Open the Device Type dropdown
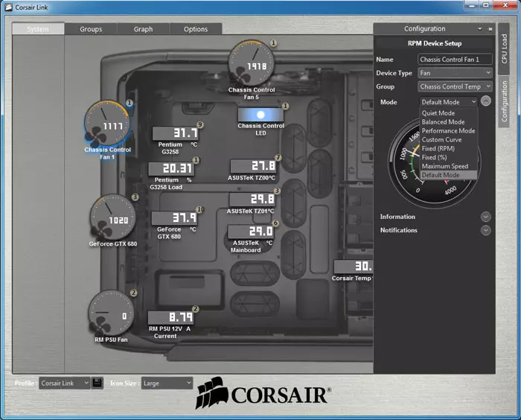The width and height of the screenshot is (521, 420). pos(455,73)
